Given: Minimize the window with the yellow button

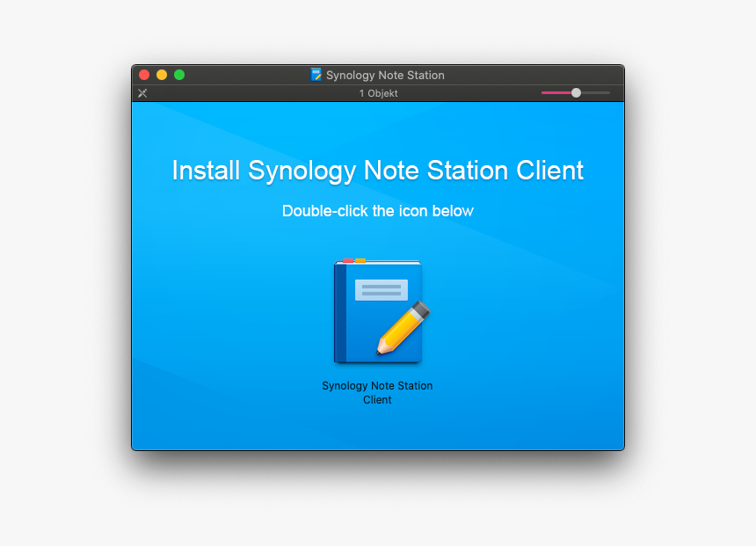Looking at the screenshot, I should (162, 75).
